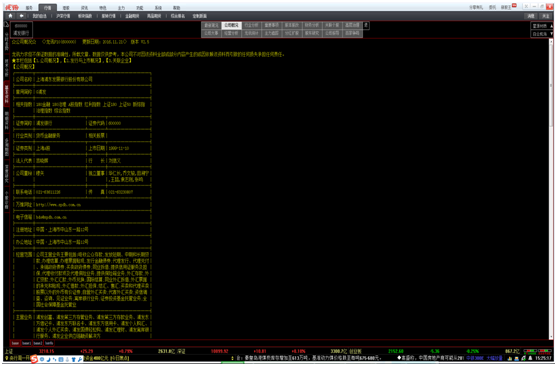Viewport: 557px width, 366px height.
Task: Switch to the 公司大事 tab
Action: 211,33
